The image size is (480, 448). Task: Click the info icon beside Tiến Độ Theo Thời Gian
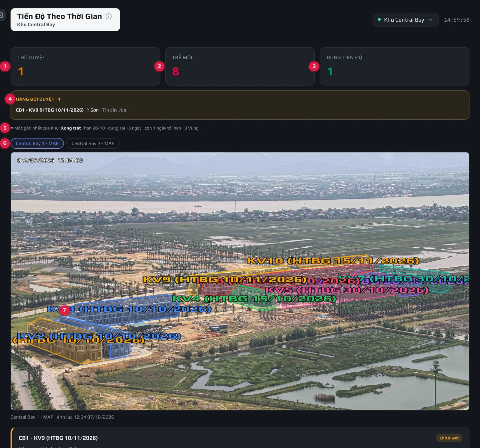point(109,16)
